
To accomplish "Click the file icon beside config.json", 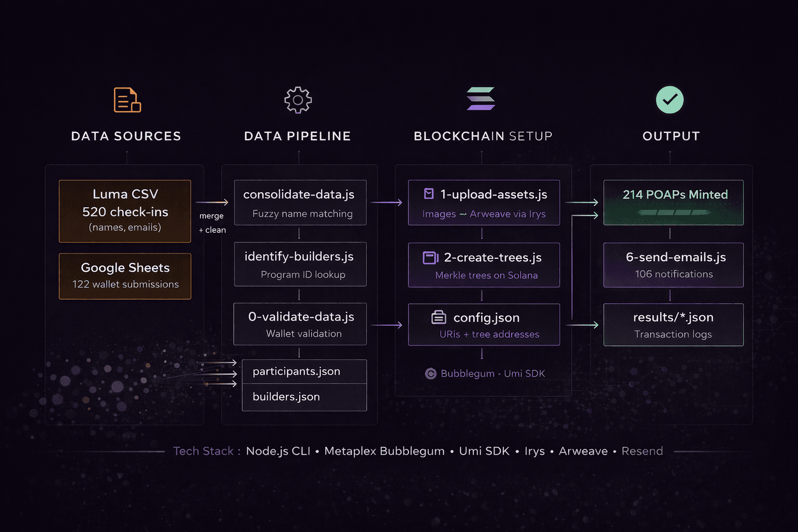I will click(x=439, y=317).
